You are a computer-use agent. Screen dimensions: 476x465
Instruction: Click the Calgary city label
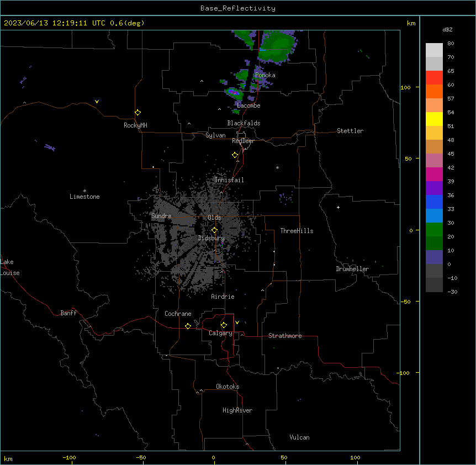point(221,333)
